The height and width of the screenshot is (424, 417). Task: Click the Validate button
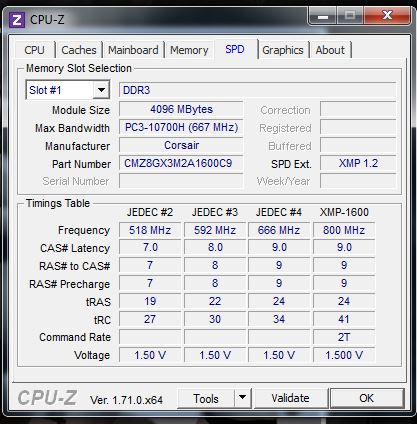click(x=290, y=398)
